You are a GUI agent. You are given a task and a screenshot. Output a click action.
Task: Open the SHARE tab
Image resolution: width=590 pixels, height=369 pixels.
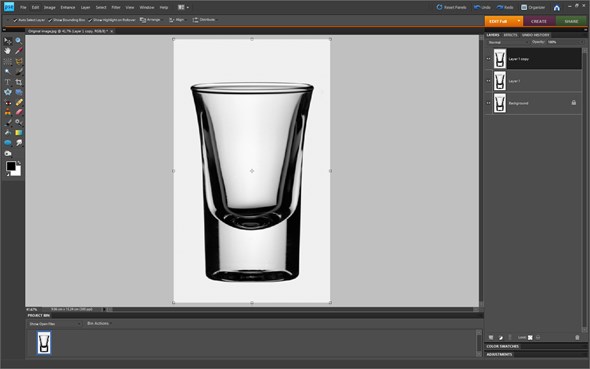point(571,21)
